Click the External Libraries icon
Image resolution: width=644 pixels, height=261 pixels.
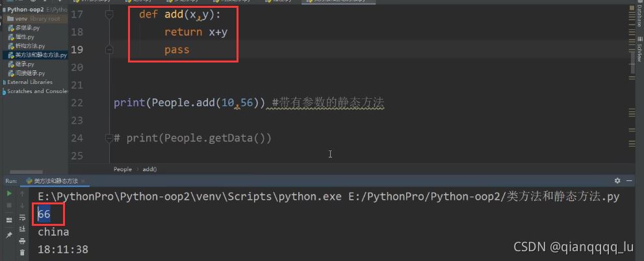click(x=4, y=82)
